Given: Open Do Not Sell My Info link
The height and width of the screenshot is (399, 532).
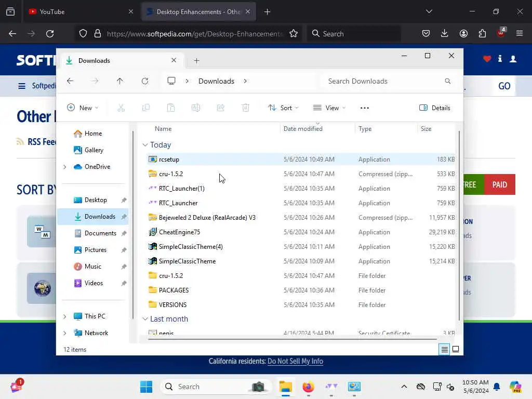Looking at the screenshot, I should click(295, 361).
